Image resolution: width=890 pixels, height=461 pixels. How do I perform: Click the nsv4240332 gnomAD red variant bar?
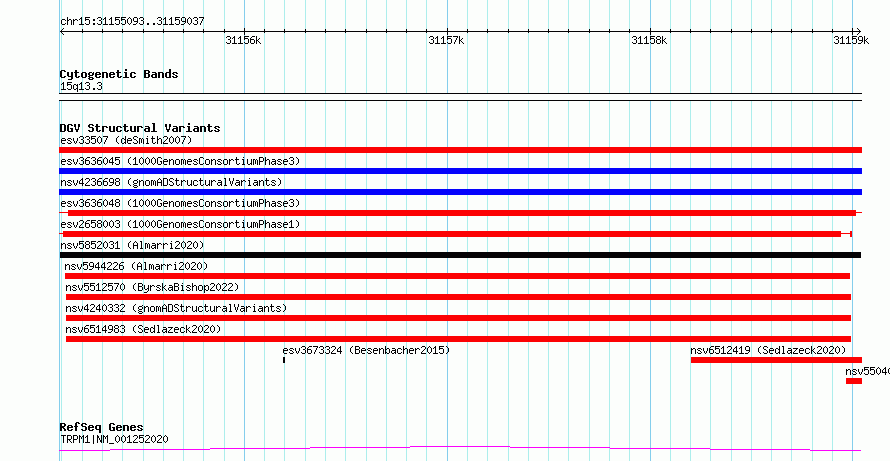pyautogui.click(x=458, y=318)
